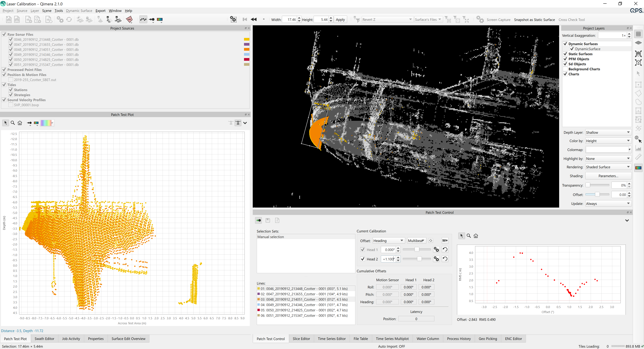
Task: Uncheck the Head 2 checkbox
Action: [363, 259]
